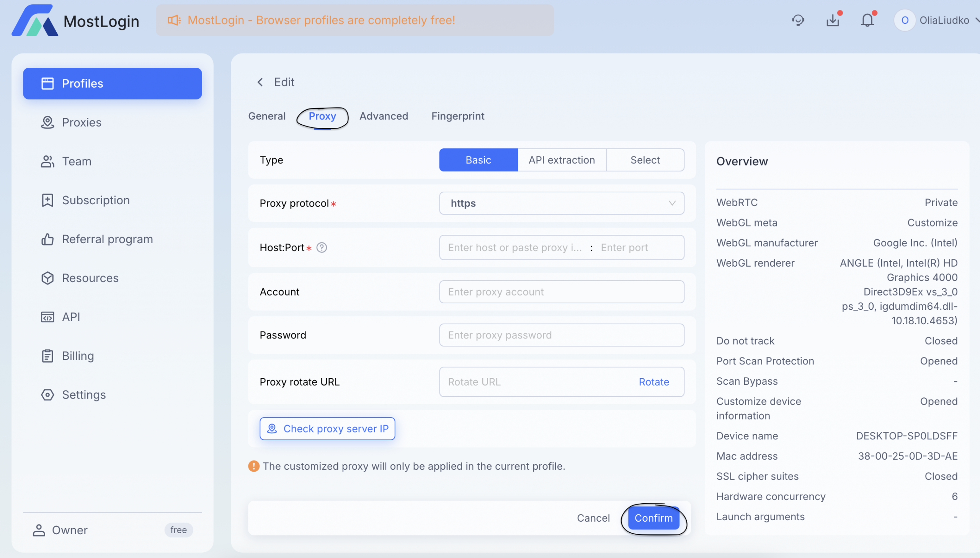Click the download icon in header
Screen dimensions: 980x558
(833, 20)
